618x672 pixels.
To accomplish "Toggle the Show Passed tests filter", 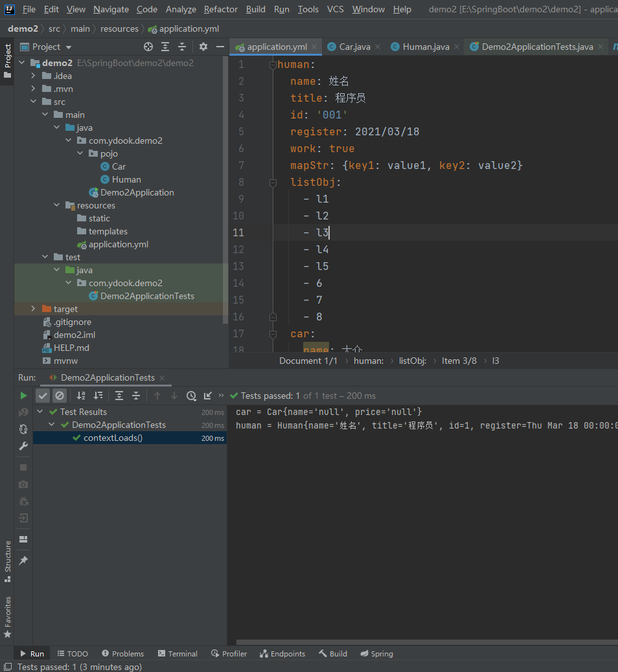I will point(43,396).
